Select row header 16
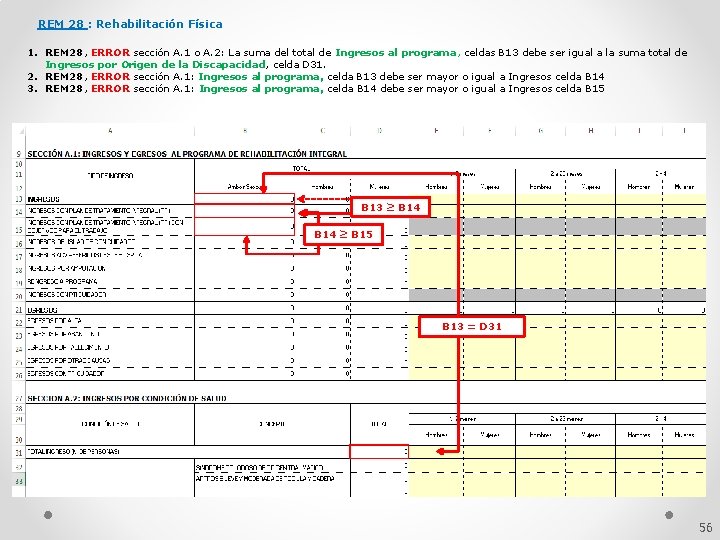Viewport: 720px width, 540px height. coord(19,242)
